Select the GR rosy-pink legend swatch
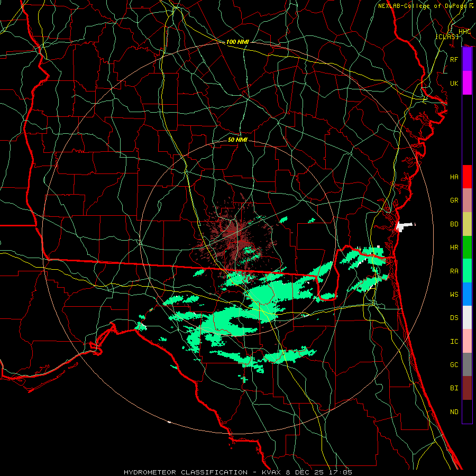476x476 pixels. (467, 200)
